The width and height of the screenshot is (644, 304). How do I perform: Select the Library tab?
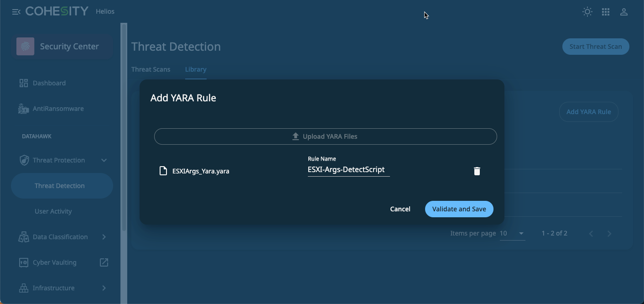coord(196,69)
